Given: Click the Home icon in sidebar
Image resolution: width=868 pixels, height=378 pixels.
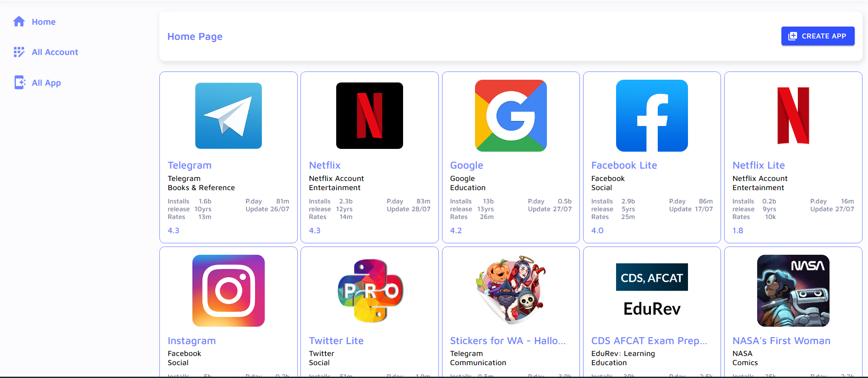Looking at the screenshot, I should point(19,22).
